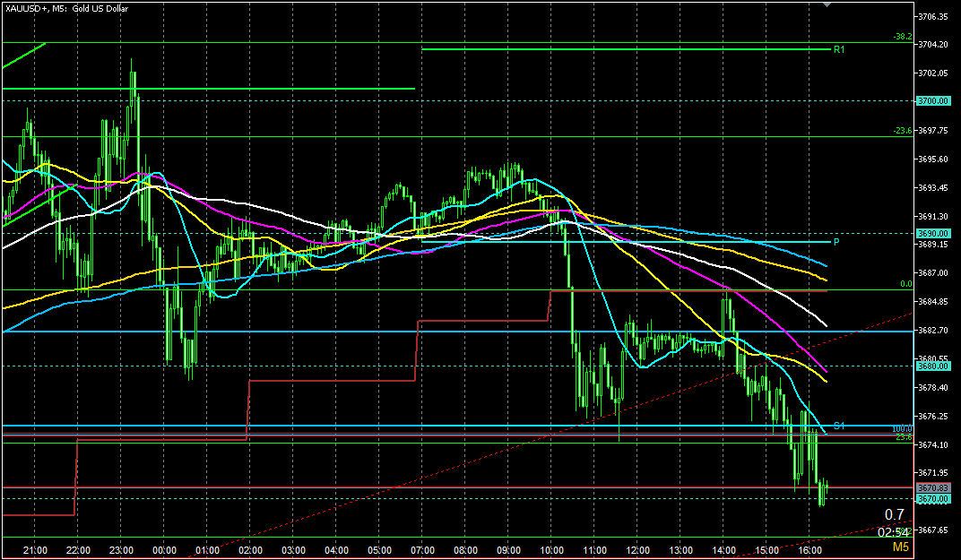Click the 3670.00 highlighted price tag
Screen dimensions: 961x560
tap(933, 498)
